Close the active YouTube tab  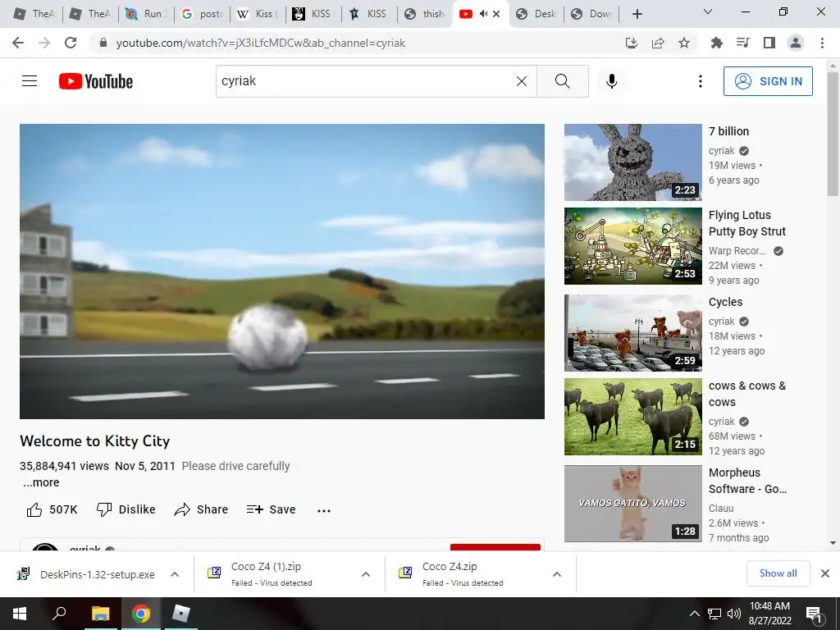[496, 14]
